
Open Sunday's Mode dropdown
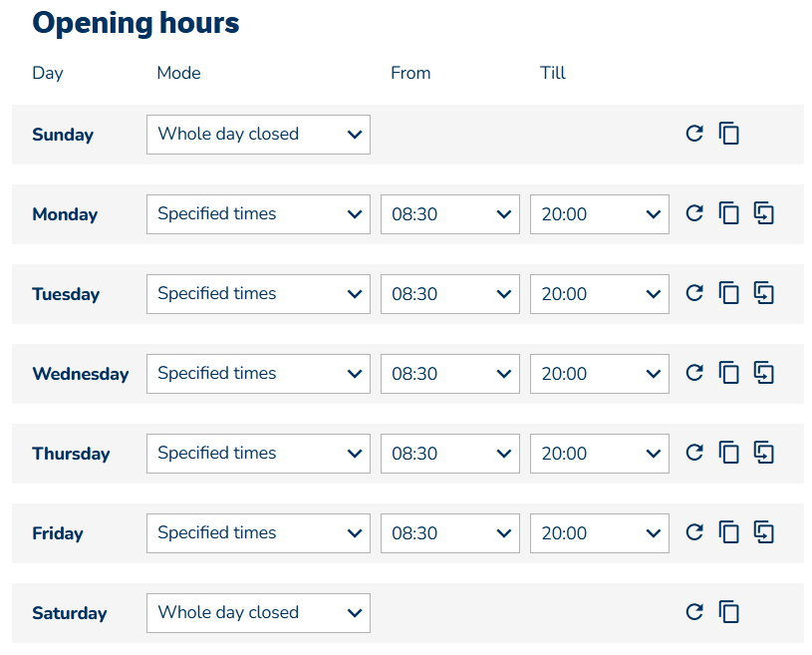click(x=258, y=135)
